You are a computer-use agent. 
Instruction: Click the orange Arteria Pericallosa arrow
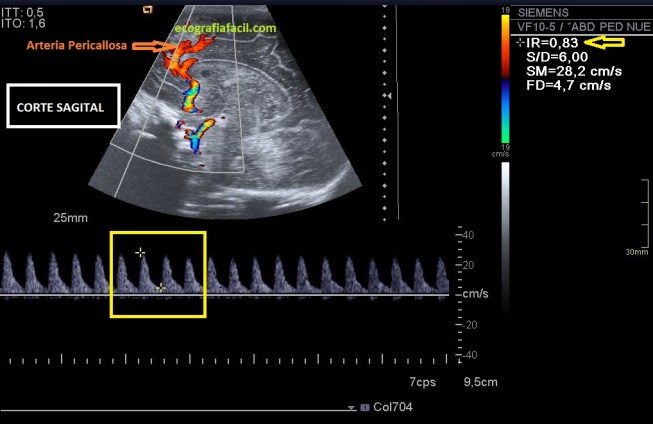point(150,46)
